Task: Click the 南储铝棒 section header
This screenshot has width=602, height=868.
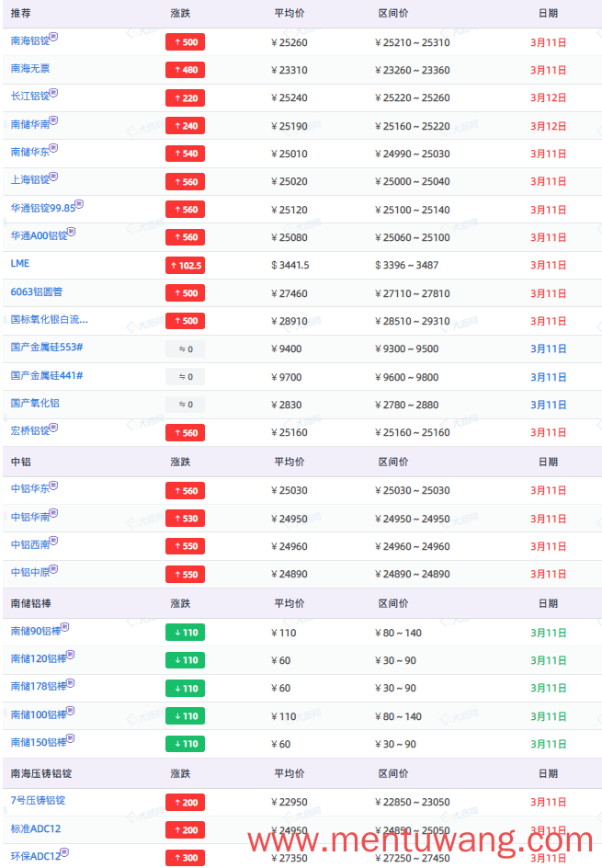Action: 30,603
